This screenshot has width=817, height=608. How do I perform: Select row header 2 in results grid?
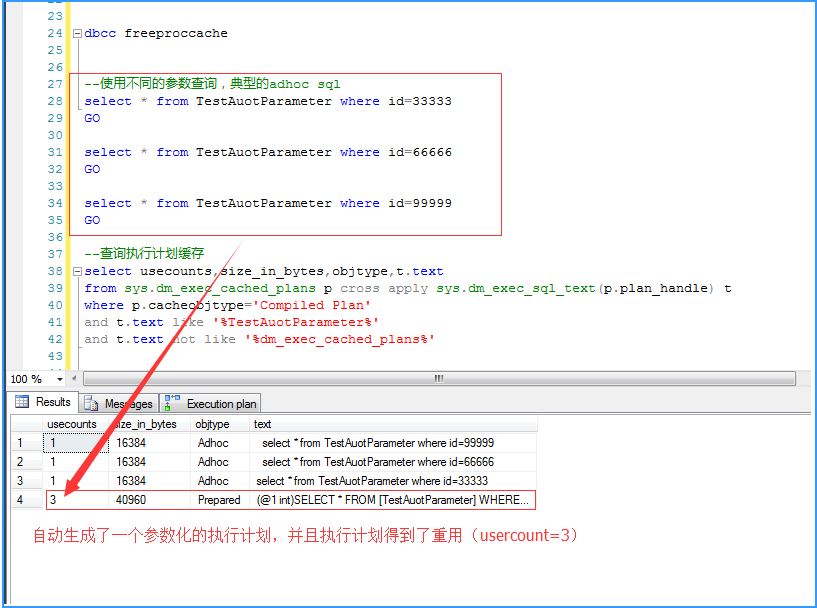pyautogui.click(x=27, y=462)
